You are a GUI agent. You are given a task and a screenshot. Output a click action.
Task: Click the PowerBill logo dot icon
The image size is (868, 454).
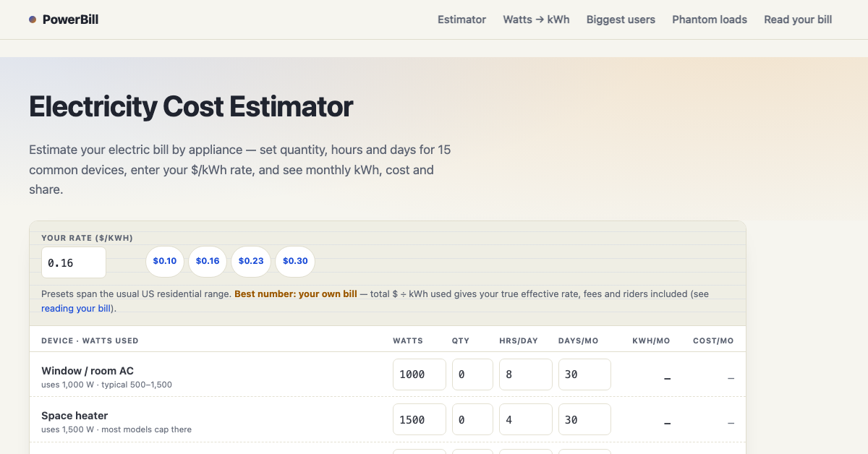pos(33,20)
